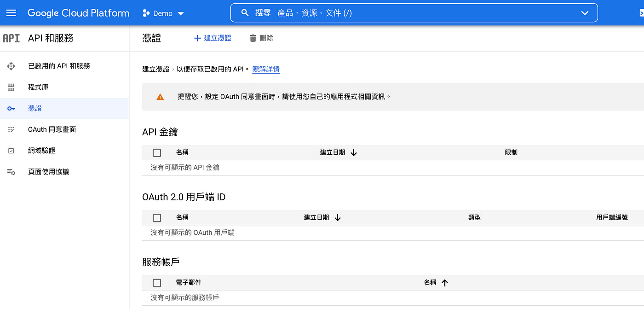This screenshot has height=309, width=644.
Task: Focus the 搜尋 產品、資源、文件 search field
Action: (x=414, y=13)
